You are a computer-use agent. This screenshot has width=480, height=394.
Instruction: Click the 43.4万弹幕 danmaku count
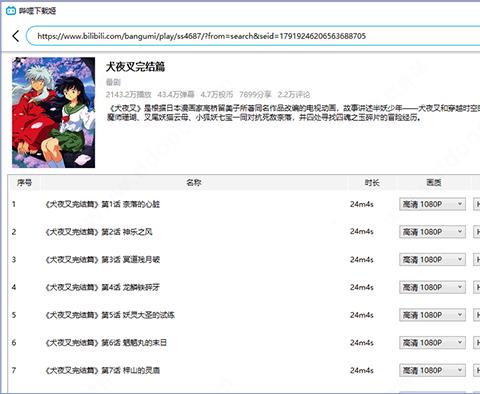(x=176, y=95)
